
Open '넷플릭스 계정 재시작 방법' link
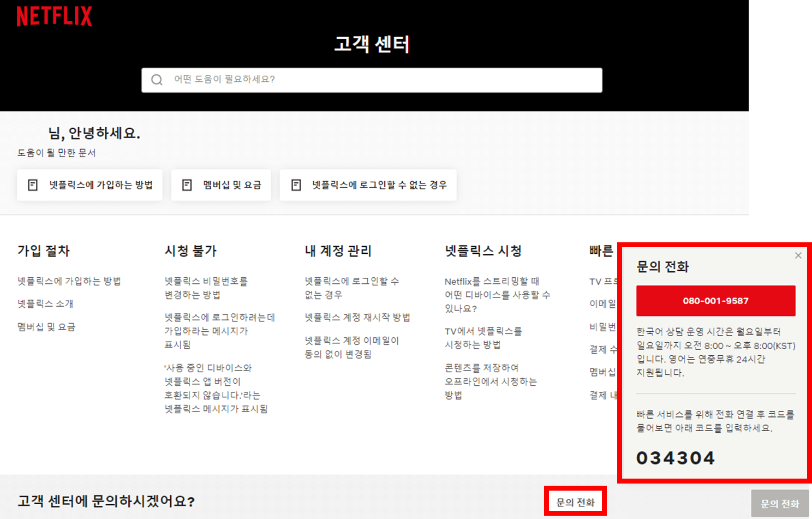[x=357, y=317]
